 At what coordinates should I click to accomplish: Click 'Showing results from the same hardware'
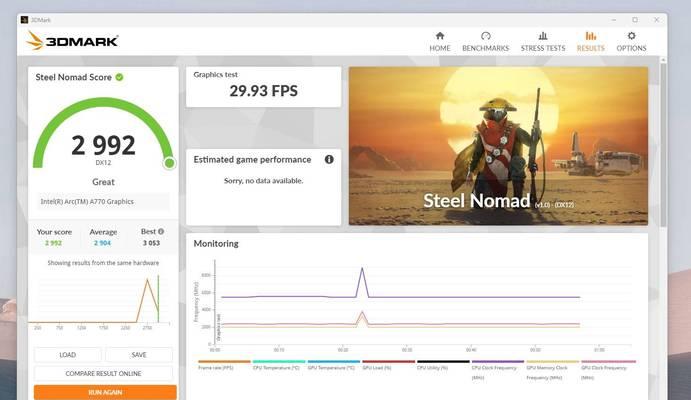coord(103,263)
